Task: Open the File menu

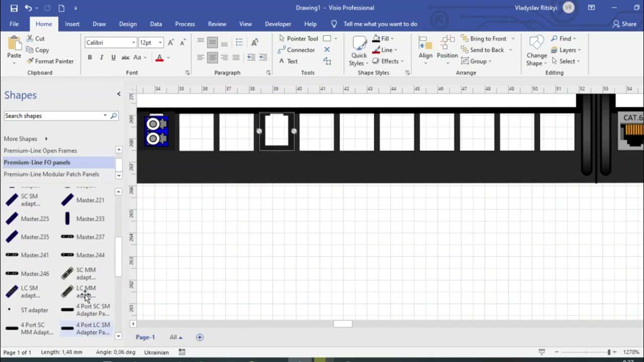Action: click(x=14, y=24)
